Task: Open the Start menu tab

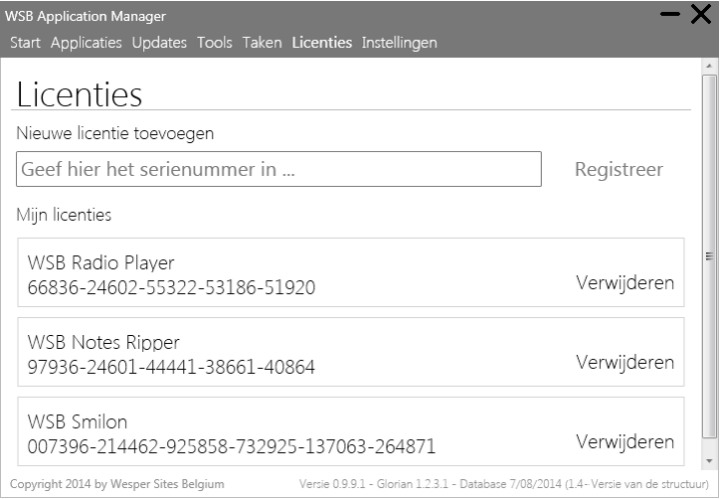Action: 27,43
